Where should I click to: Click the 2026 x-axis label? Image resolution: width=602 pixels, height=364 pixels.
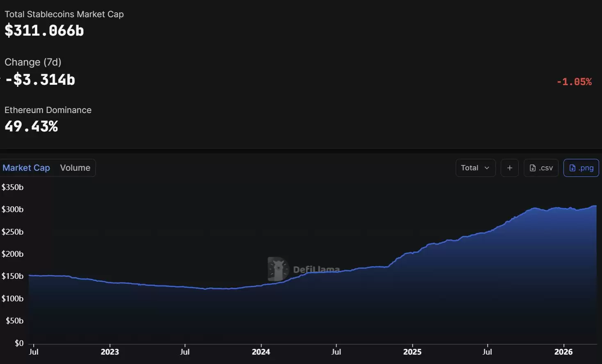click(563, 352)
